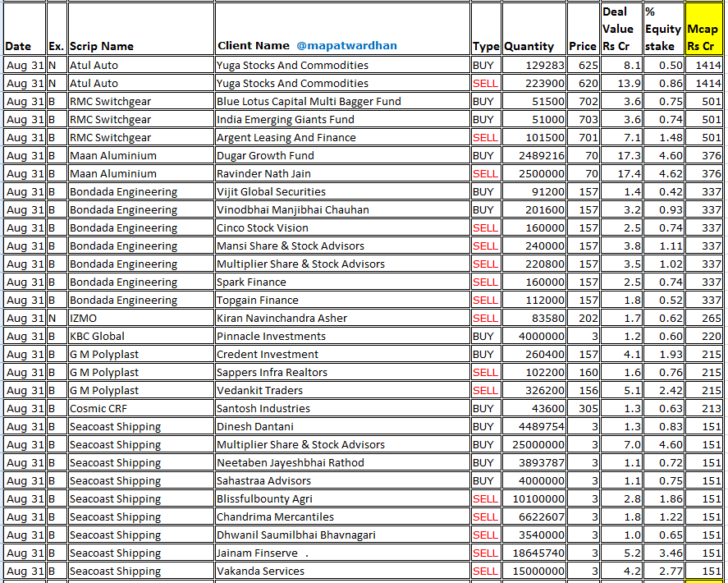Image resolution: width=728 pixels, height=583 pixels.
Task: Select SELL type cell for Ravinder Nath Jain
Action: [x=486, y=174]
